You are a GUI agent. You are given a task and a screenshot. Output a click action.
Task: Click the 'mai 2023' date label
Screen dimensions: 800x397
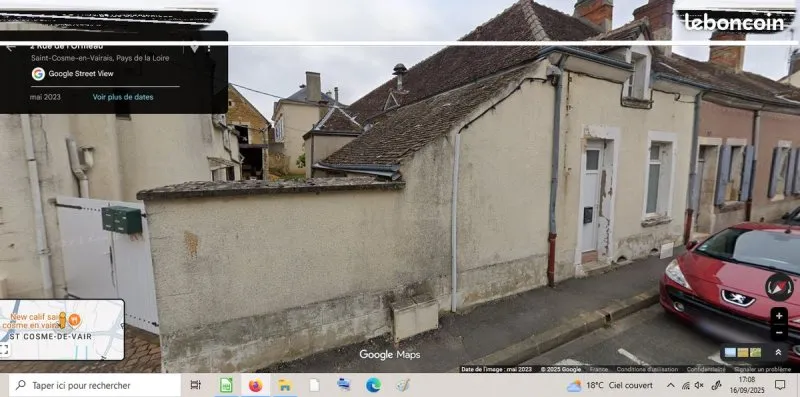coord(45,97)
